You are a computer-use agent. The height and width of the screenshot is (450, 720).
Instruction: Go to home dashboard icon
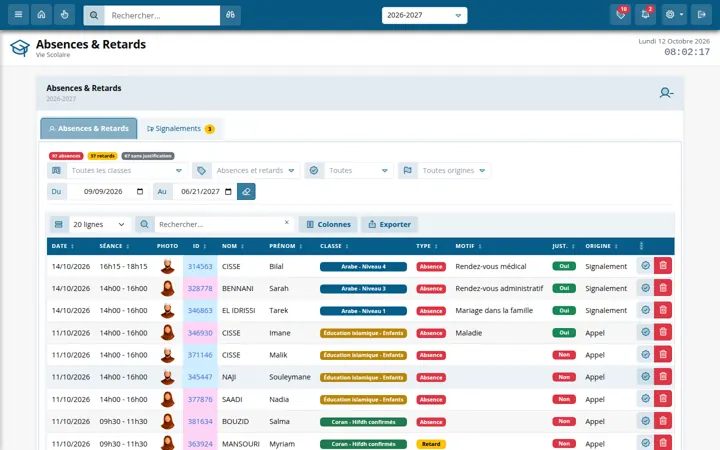[x=41, y=15]
